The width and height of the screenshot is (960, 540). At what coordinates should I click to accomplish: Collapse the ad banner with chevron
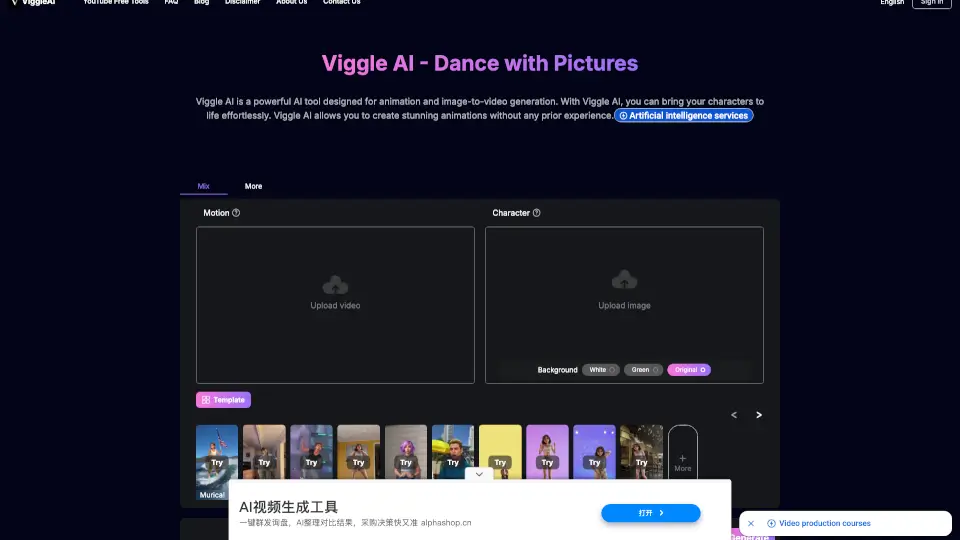click(479, 474)
